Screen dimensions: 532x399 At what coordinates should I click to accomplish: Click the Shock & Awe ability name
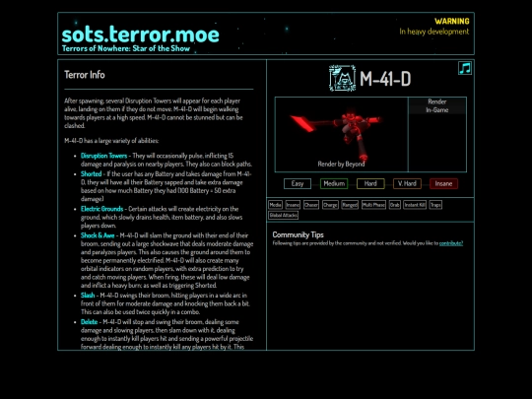pos(98,235)
